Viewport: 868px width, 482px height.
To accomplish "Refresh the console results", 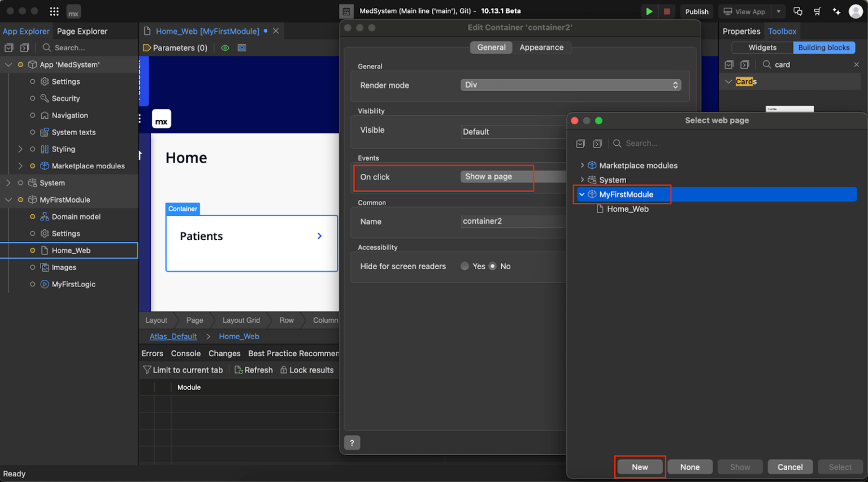I will 254,370.
